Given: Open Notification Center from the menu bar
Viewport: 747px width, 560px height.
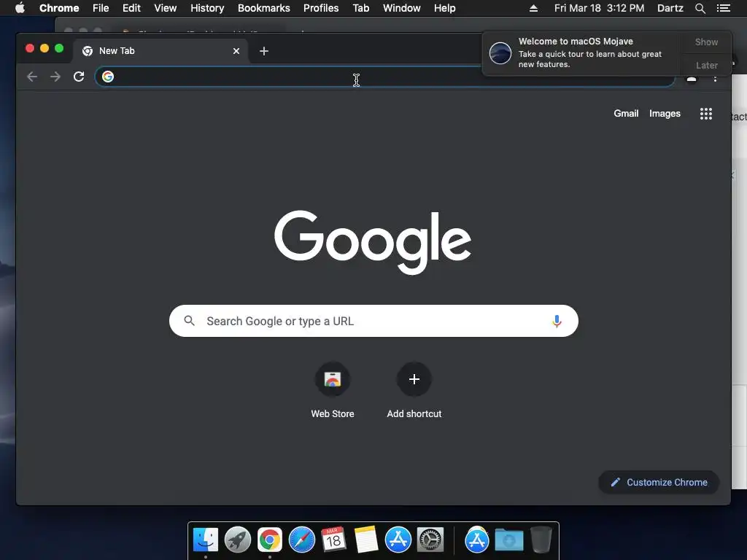Looking at the screenshot, I should coord(723,8).
